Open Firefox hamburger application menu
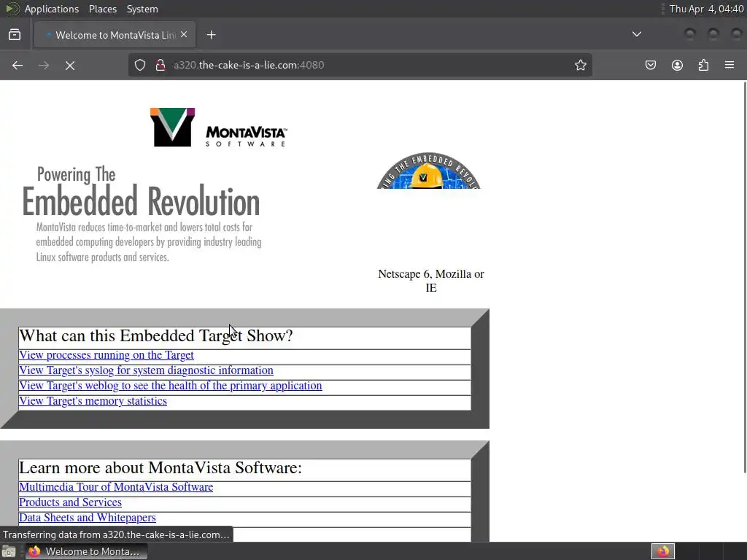 [729, 65]
